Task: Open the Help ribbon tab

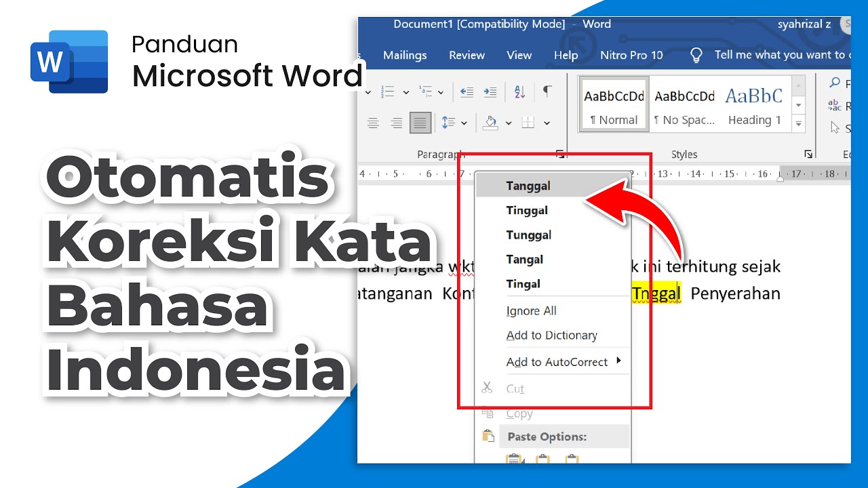Action: 566,55
